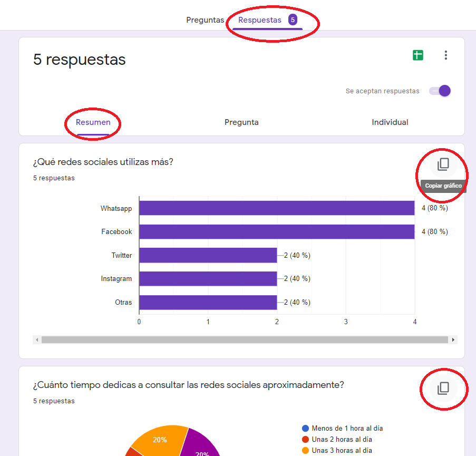Copy the time spent pie chart graphic
The image size is (476, 456).
pos(444,389)
